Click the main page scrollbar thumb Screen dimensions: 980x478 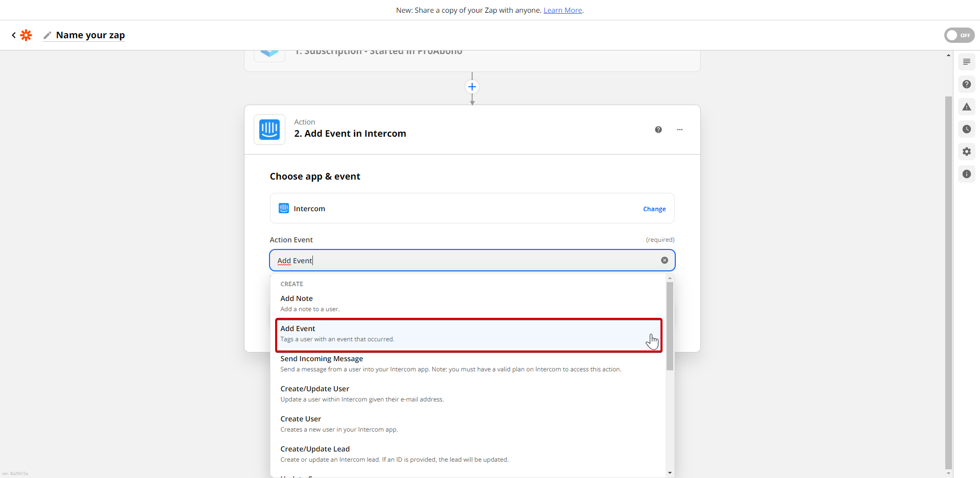click(x=948, y=282)
